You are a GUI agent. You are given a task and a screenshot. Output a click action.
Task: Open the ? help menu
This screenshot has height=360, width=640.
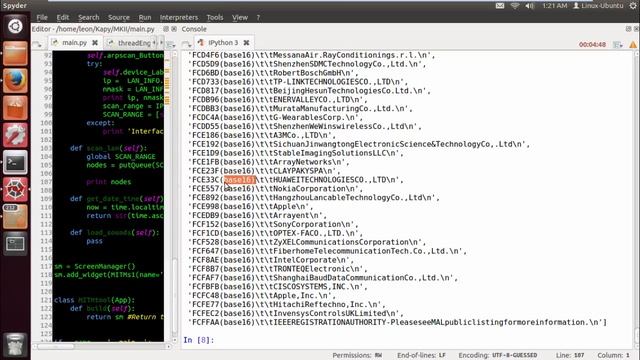pyautogui.click(x=258, y=17)
